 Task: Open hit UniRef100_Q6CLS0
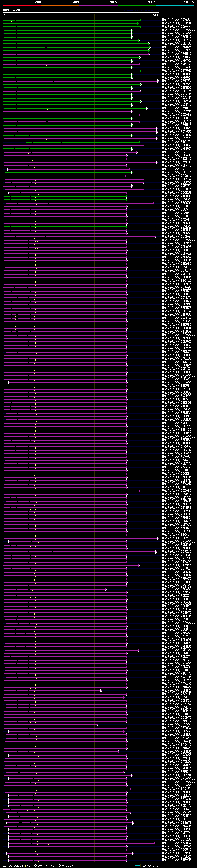177,260
